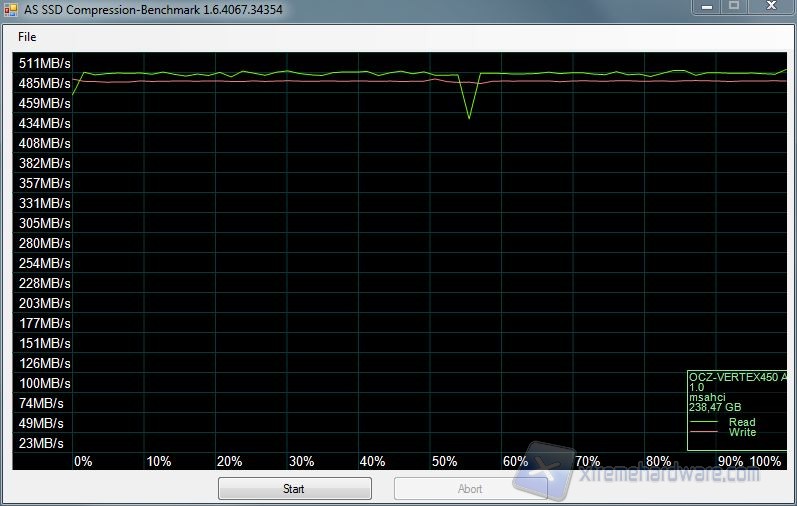The height and width of the screenshot is (506, 797).
Task: Close the AS SSD Compression-Benchmark window
Action: (770, 7)
